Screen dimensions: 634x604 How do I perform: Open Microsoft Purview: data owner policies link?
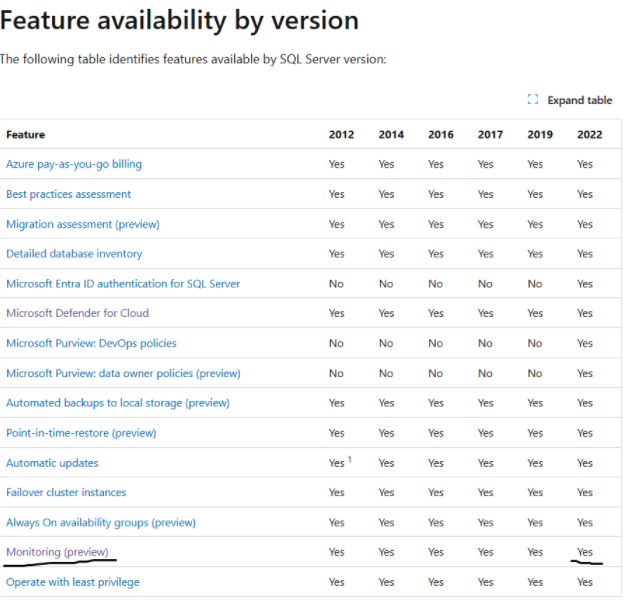123,373
